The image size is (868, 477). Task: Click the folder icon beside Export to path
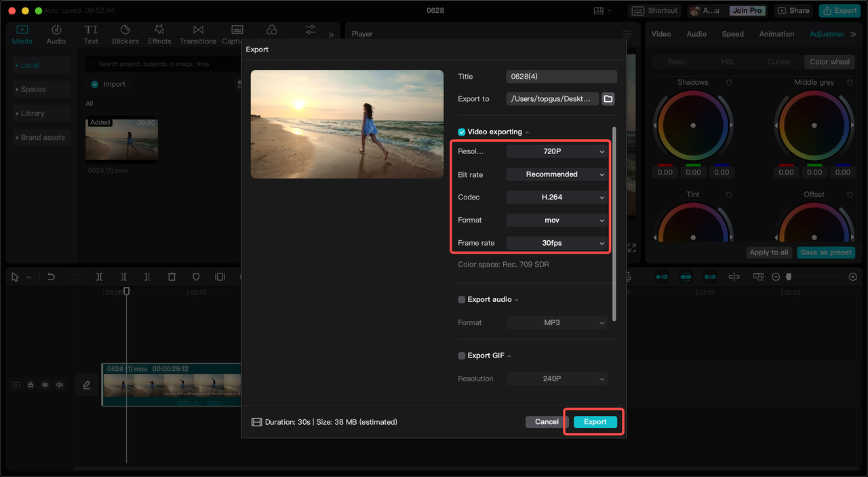(608, 99)
